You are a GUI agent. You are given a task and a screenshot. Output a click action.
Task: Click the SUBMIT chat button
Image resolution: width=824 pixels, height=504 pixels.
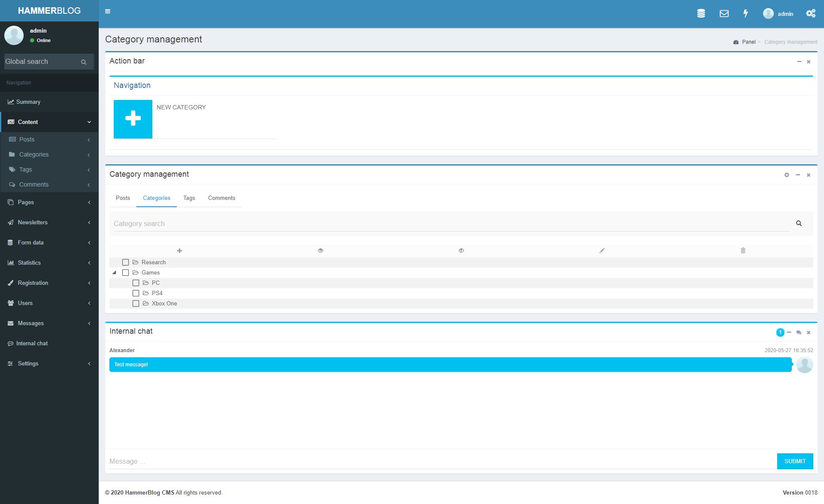[x=795, y=461]
